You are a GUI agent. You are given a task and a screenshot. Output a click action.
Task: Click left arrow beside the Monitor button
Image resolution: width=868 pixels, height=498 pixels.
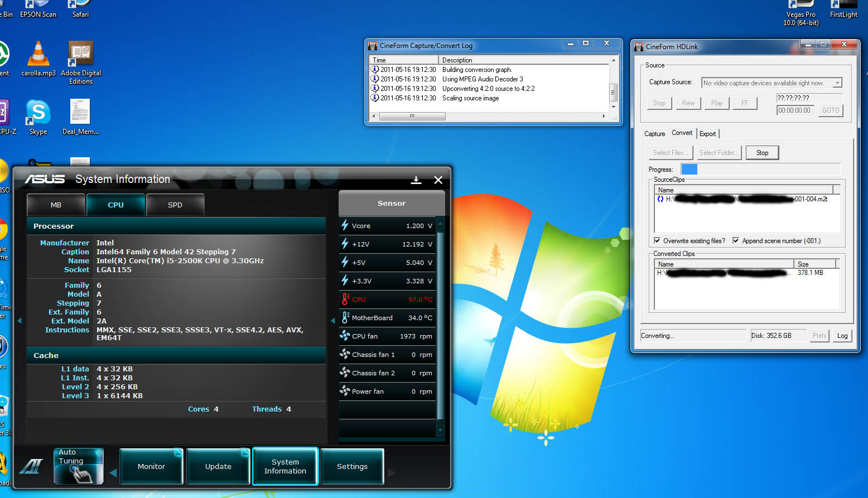tap(113, 473)
